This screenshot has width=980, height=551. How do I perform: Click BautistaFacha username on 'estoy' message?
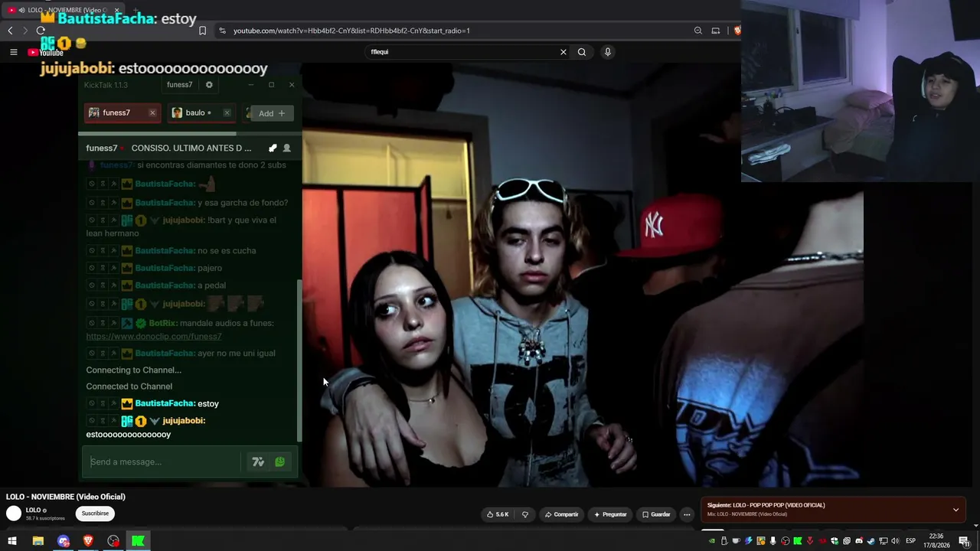tap(165, 403)
